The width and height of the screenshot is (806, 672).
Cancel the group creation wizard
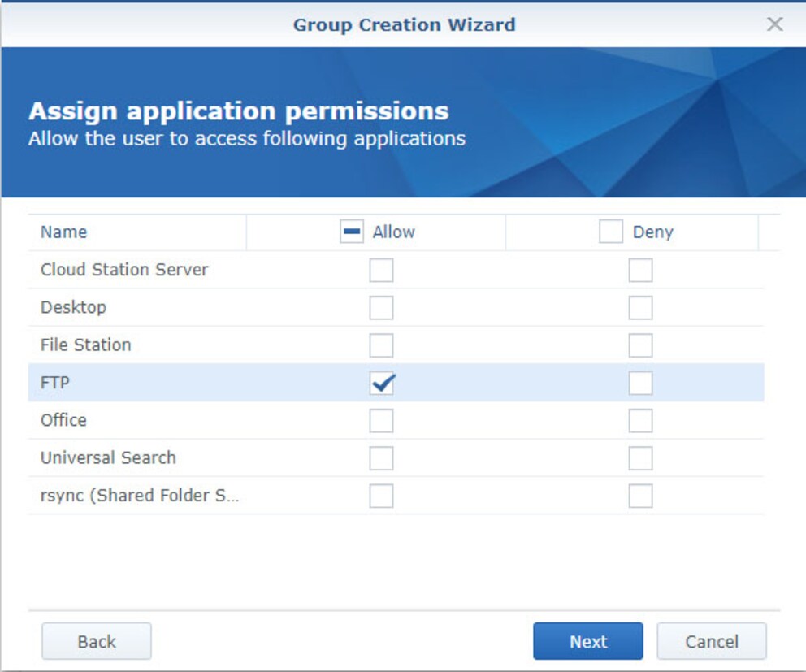[x=711, y=641]
